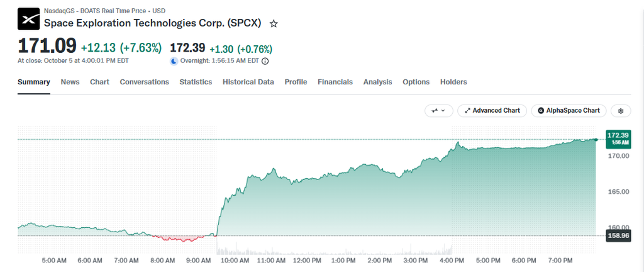Screen dimensions: 644x272
Task: Click the 170.00 price axis label
Action: (618, 156)
